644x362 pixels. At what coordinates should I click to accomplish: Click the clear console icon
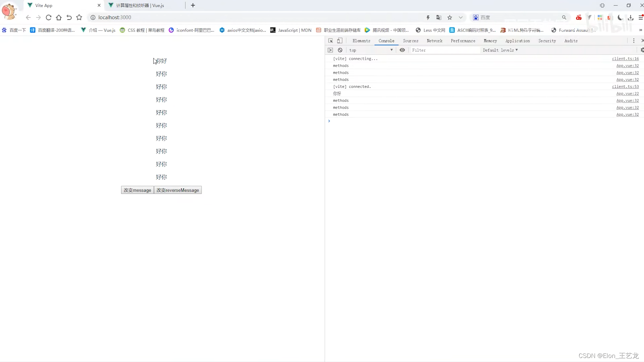tap(340, 50)
